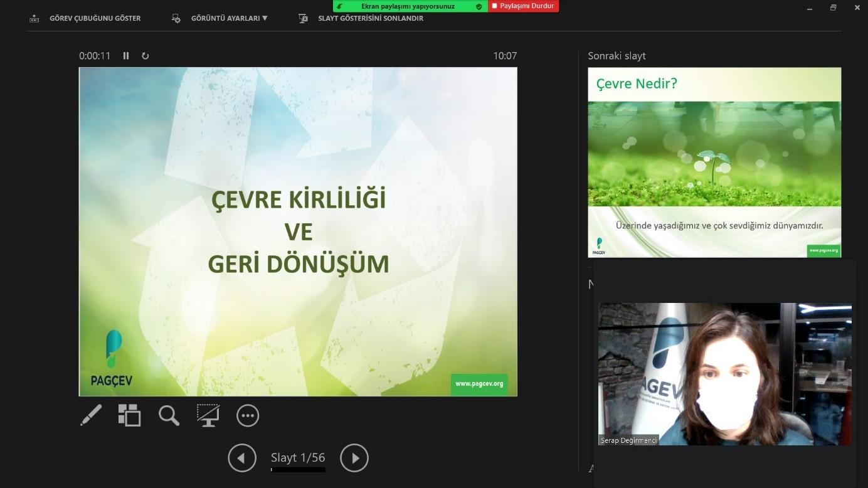Select the magnifier zoom-into-slide tool
The image size is (868, 488).
coord(168,415)
